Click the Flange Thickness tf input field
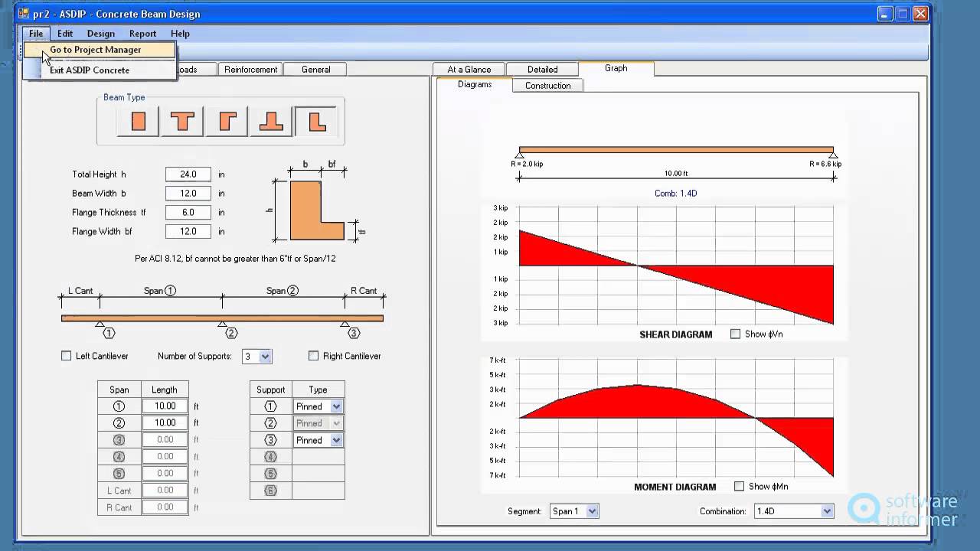Screen dimensions: 980x551 pos(188,213)
